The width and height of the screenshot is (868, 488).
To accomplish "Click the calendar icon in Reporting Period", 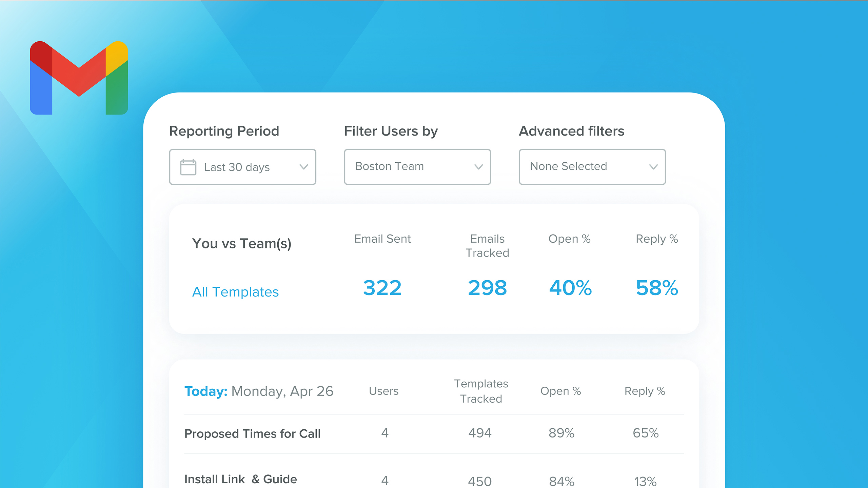I will (188, 167).
